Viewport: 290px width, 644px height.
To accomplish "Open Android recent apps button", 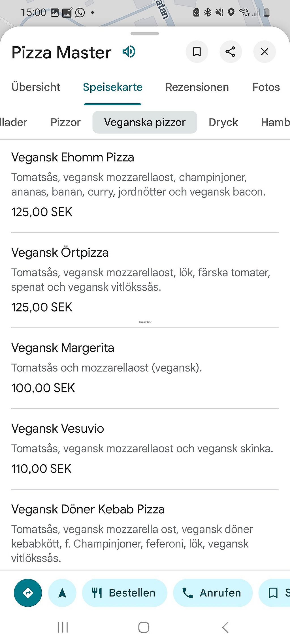I will pyautogui.click(x=63, y=627).
